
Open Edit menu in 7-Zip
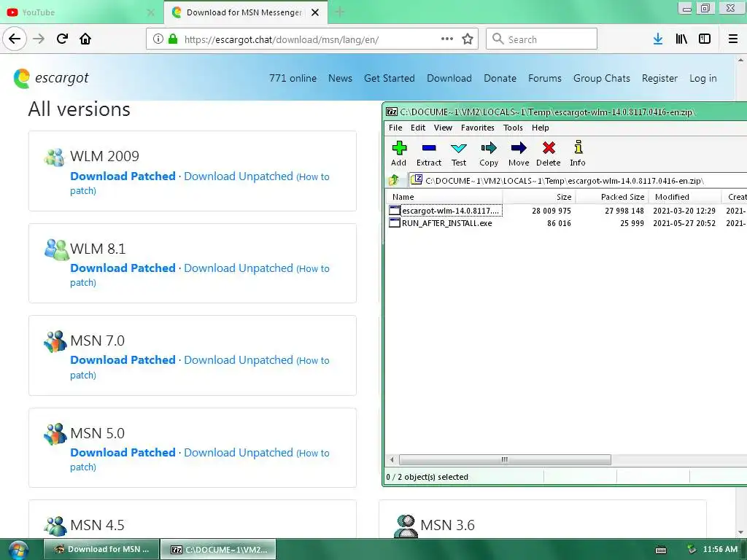tap(418, 128)
